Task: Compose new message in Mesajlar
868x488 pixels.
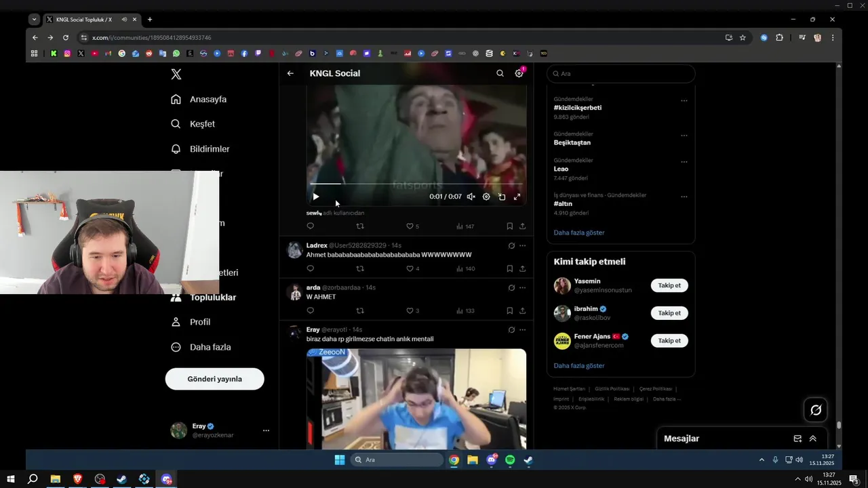Action: 797,439
